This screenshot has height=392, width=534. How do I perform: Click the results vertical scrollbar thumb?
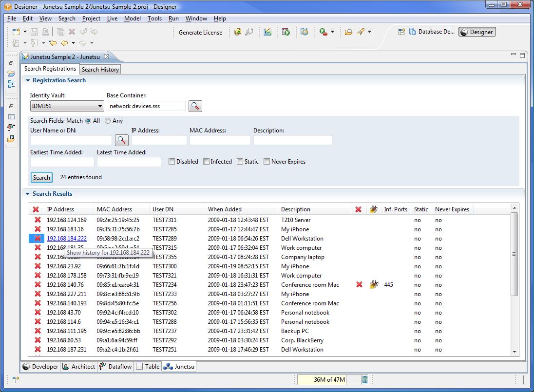click(514, 255)
